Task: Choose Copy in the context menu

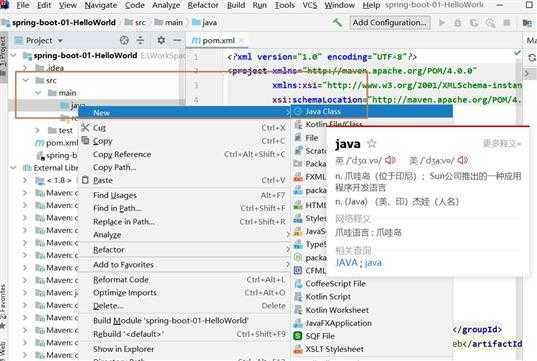Action: tap(184, 141)
